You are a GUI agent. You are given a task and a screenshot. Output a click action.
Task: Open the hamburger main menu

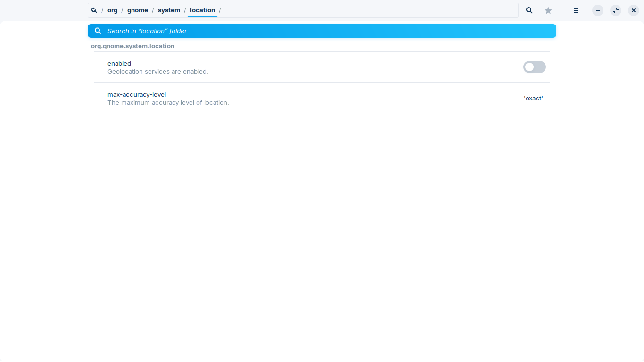tap(576, 10)
